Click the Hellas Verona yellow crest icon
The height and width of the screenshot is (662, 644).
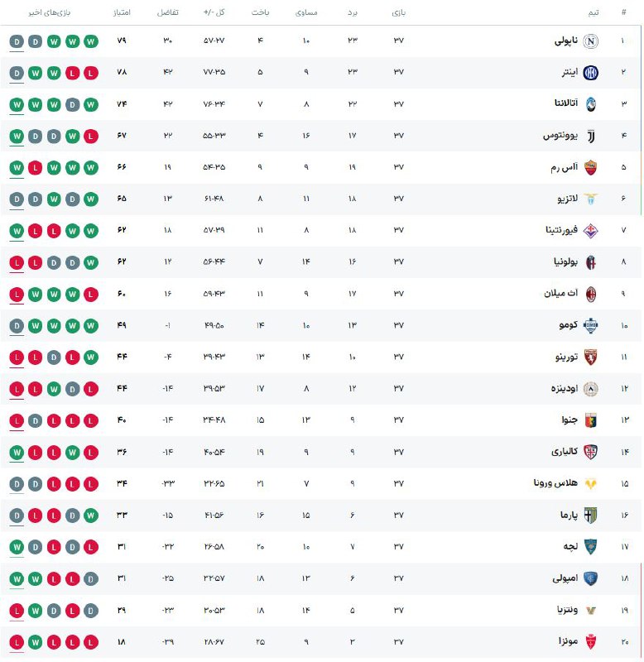pyautogui.click(x=591, y=483)
